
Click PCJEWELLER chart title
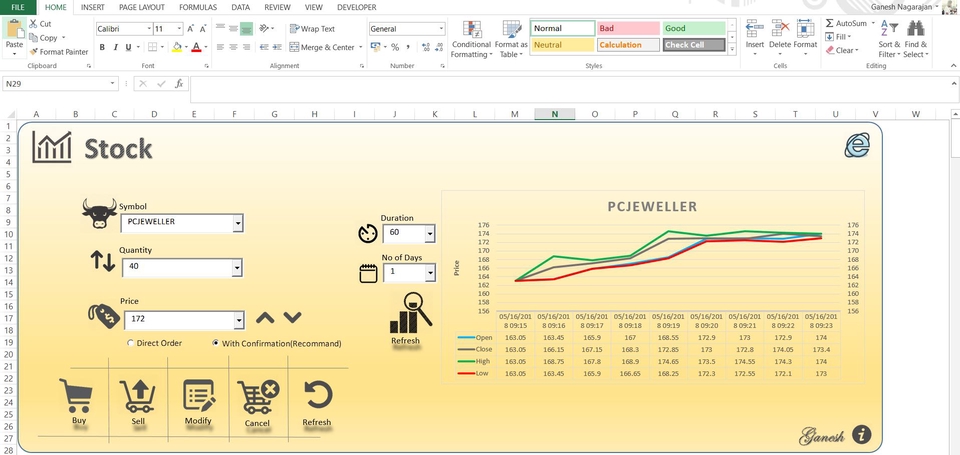click(x=652, y=207)
